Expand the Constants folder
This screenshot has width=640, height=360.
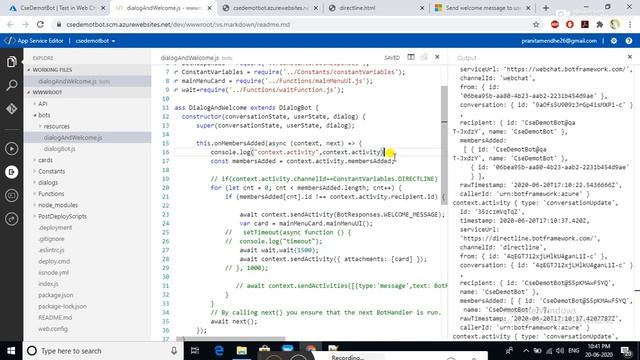point(51,171)
